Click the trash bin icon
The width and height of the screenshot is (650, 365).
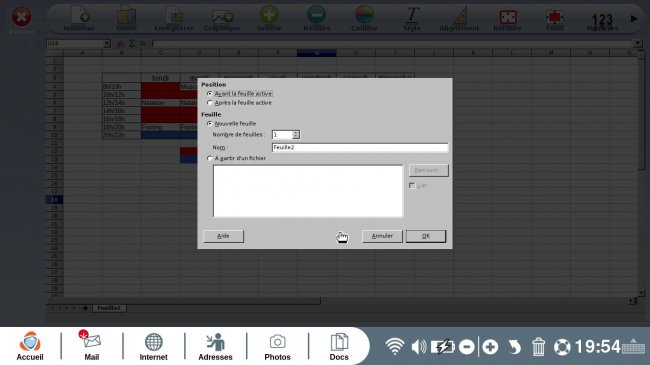(x=538, y=346)
